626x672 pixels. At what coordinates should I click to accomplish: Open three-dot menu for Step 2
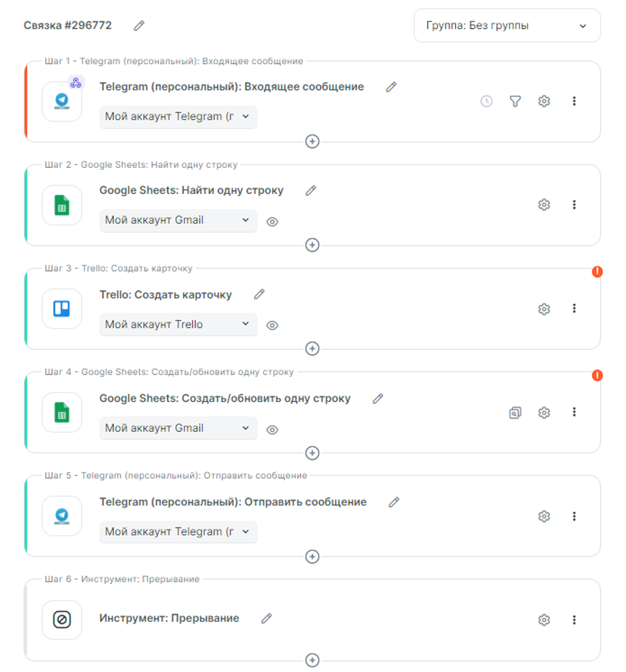574,204
